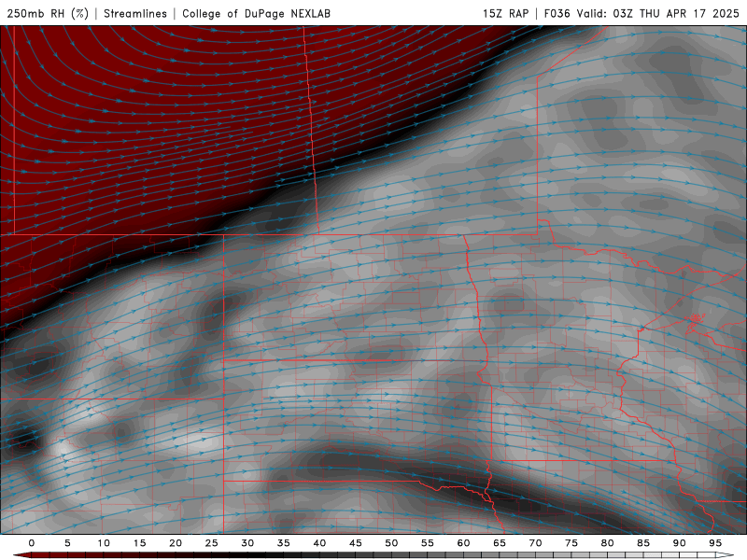
Task: Click the colorbar tick label "65"
Action: tap(500, 543)
